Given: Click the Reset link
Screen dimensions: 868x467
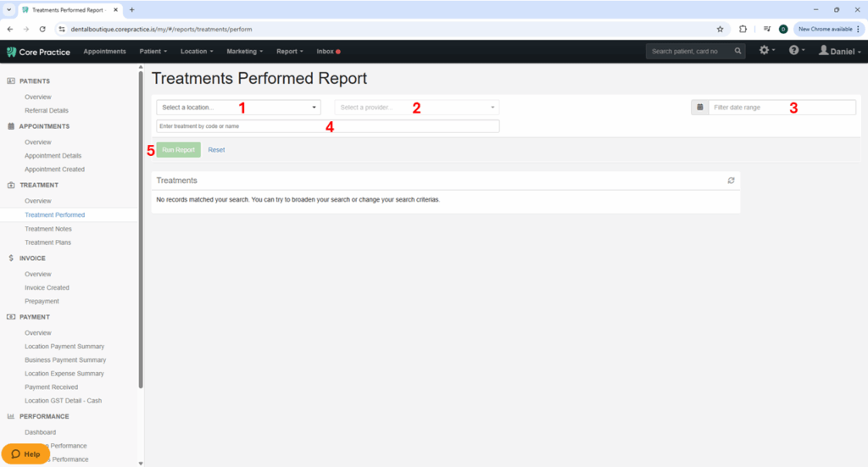Looking at the screenshot, I should point(216,150).
